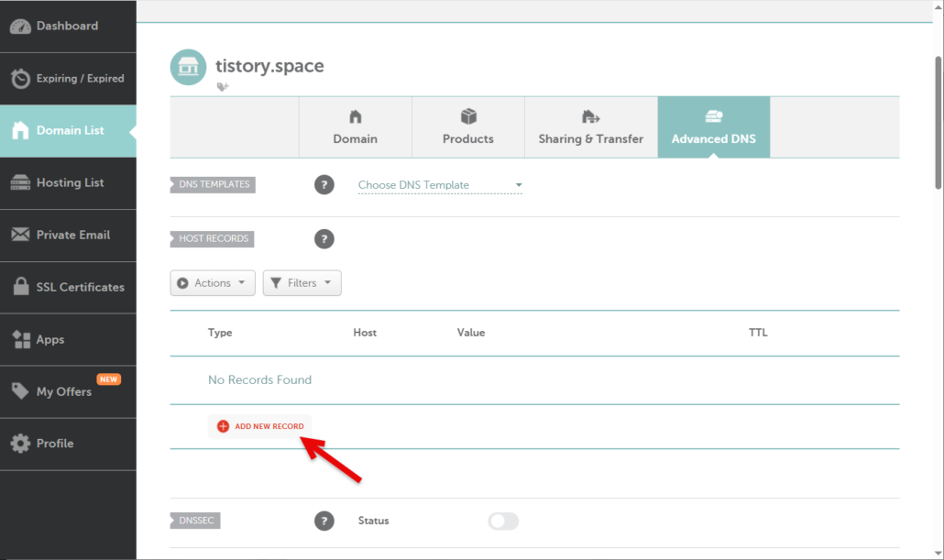Click the Hosting List server icon
The height and width of the screenshot is (560, 944).
click(x=20, y=182)
